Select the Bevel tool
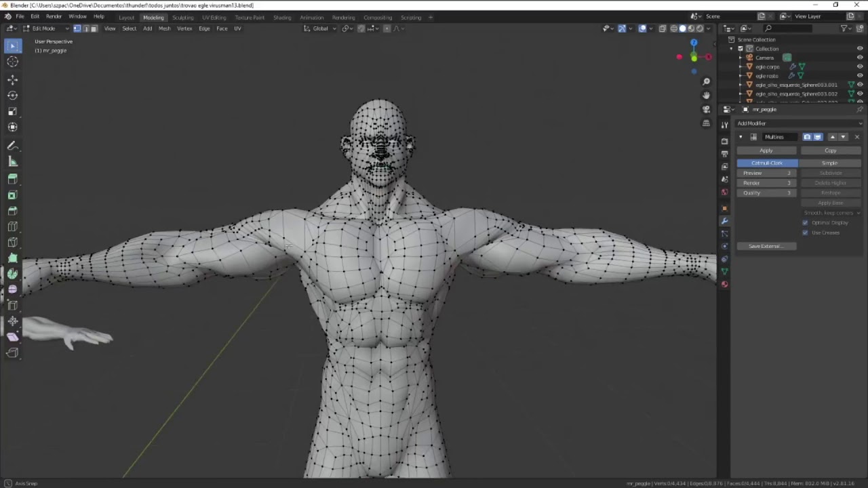The width and height of the screenshot is (868, 488). (12, 211)
